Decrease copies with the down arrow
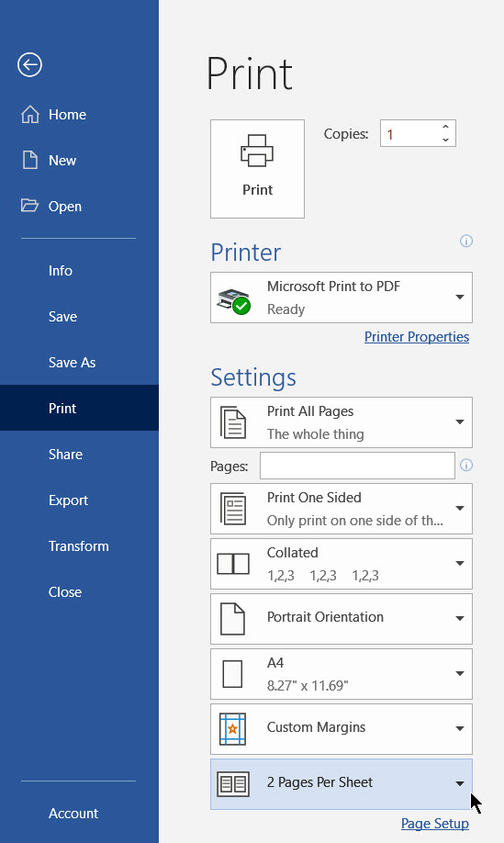The width and height of the screenshot is (504, 843). tap(445, 140)
